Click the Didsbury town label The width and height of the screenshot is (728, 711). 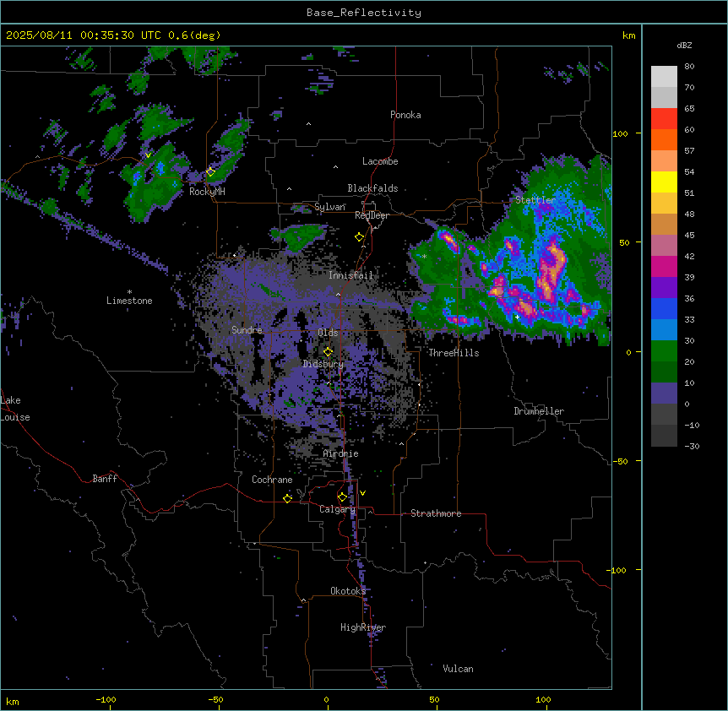click(x=323, y=364)
